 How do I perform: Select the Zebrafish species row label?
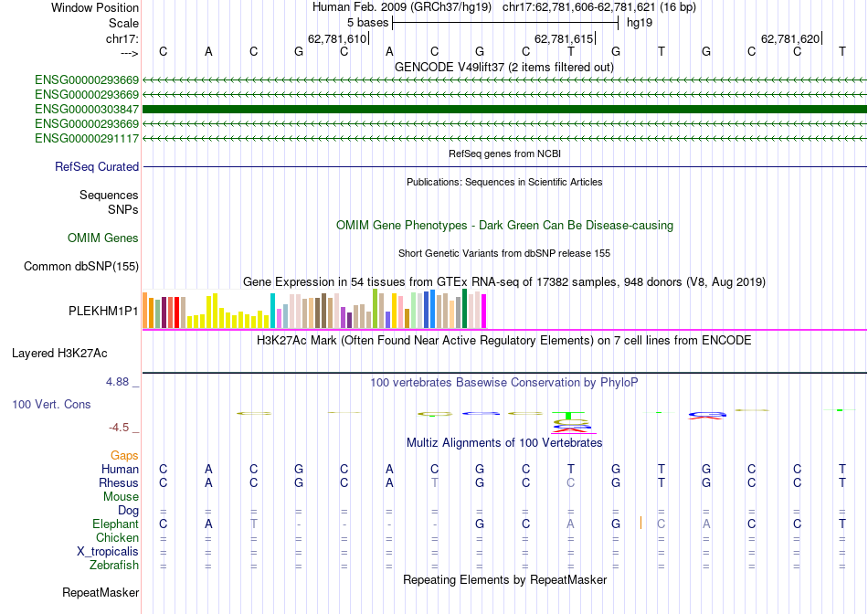114,566
